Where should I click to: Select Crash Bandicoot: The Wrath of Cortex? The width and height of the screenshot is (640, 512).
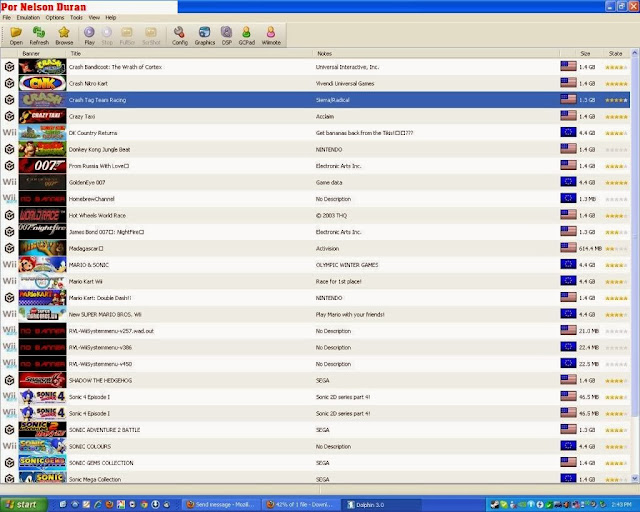[x=115, y=67]
